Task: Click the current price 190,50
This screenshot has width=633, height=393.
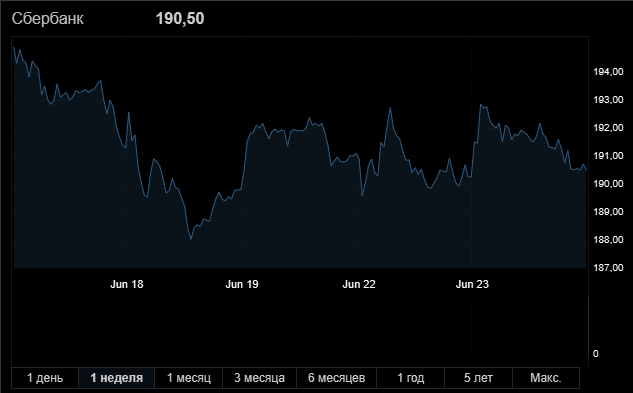Action: [x=180, y=19]
